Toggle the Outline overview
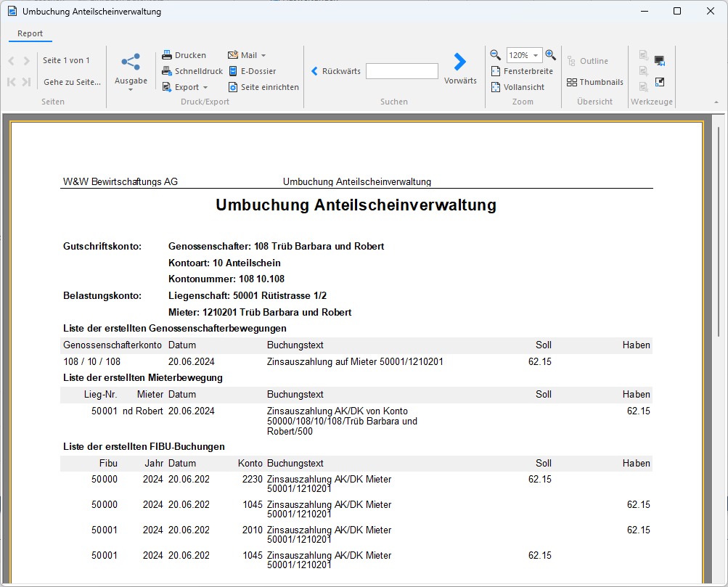Screen dimensions: 728x587 (587, 61)
